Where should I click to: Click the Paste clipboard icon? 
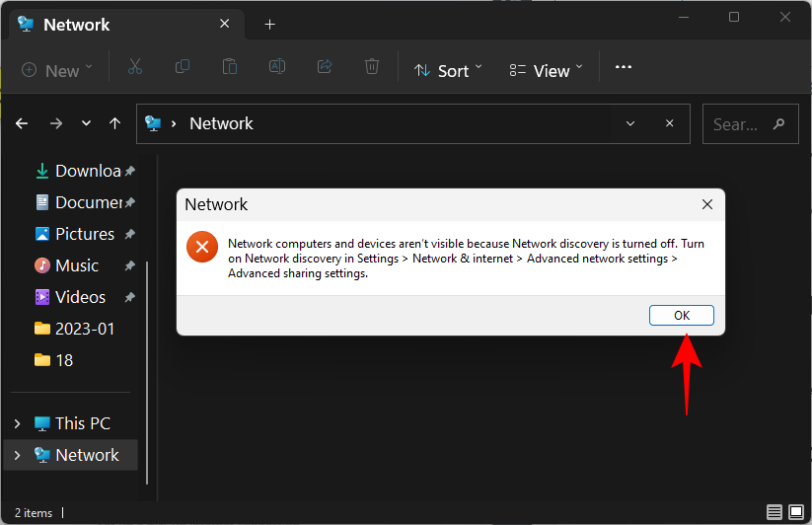(230, 67)
